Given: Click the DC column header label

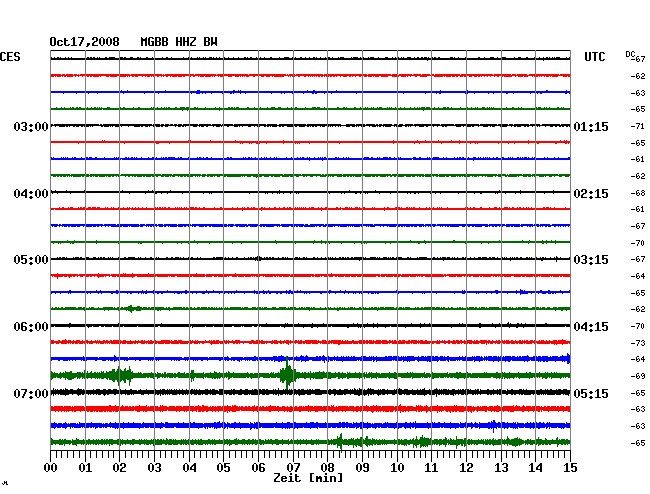Looking at the screenshot, I should (630, 54).
